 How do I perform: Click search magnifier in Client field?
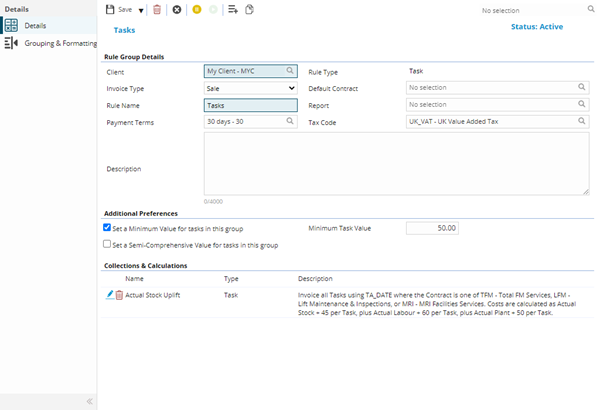290,71
